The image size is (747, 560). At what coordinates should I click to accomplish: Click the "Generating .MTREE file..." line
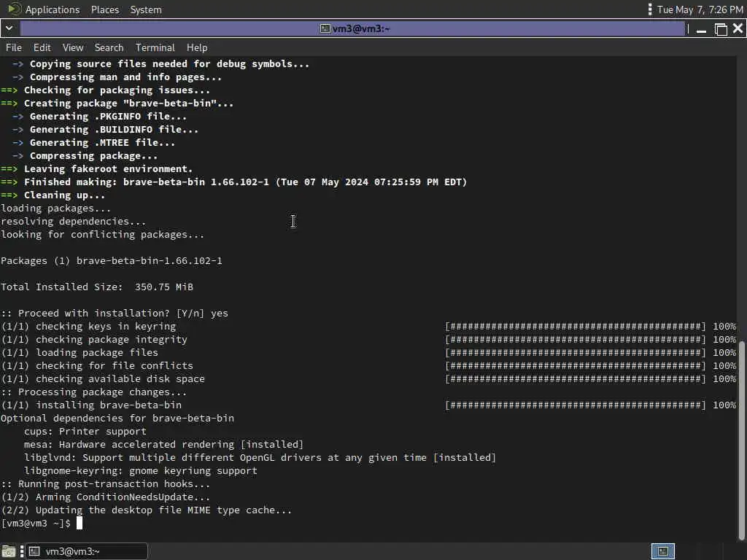(94, 143)
